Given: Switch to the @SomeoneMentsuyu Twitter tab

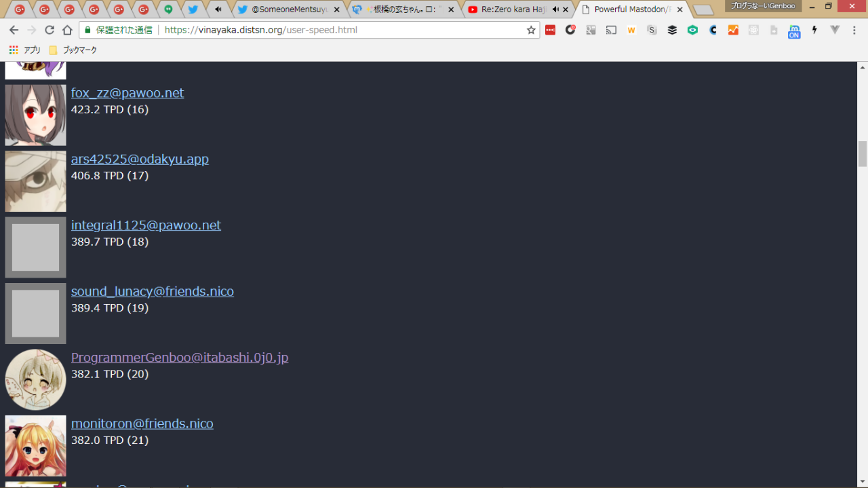Looking at the screenshot, I should click(x=288, y=10).
